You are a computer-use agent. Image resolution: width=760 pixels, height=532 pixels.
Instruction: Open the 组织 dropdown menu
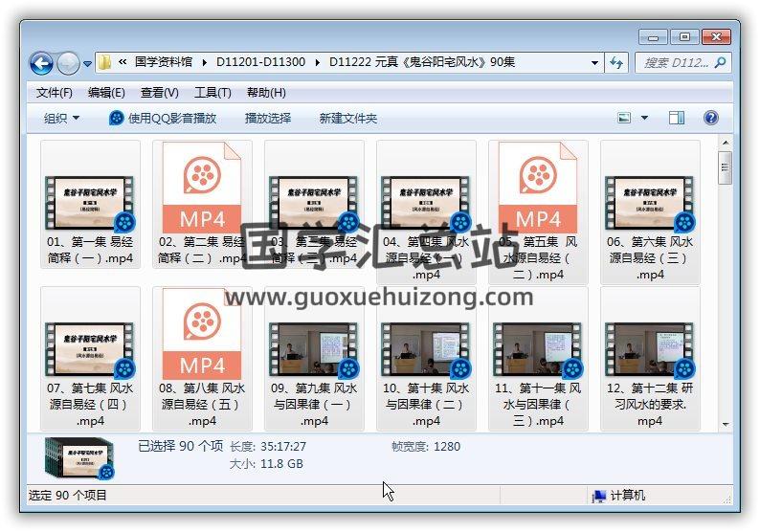[x=62, y=119]
